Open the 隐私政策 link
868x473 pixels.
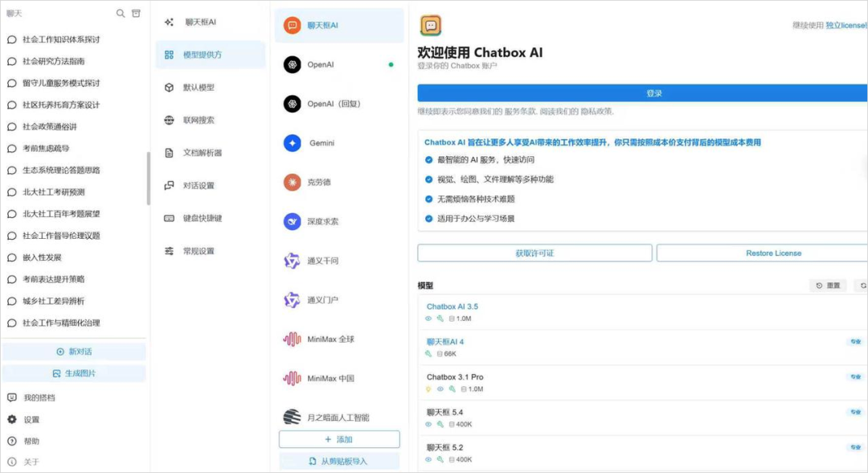(596, 111)
